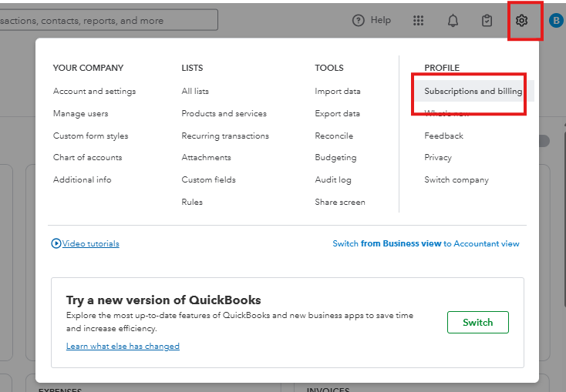The image size is (566, 392).
Task: Open the Audit log
Action: [x=332, y=179]
